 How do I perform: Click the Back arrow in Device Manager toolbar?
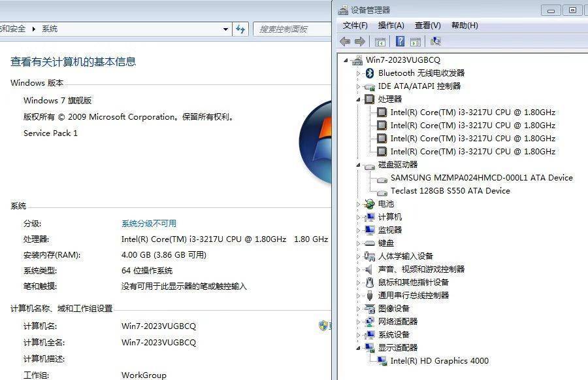pyautogui.click(x=345, y=41)
